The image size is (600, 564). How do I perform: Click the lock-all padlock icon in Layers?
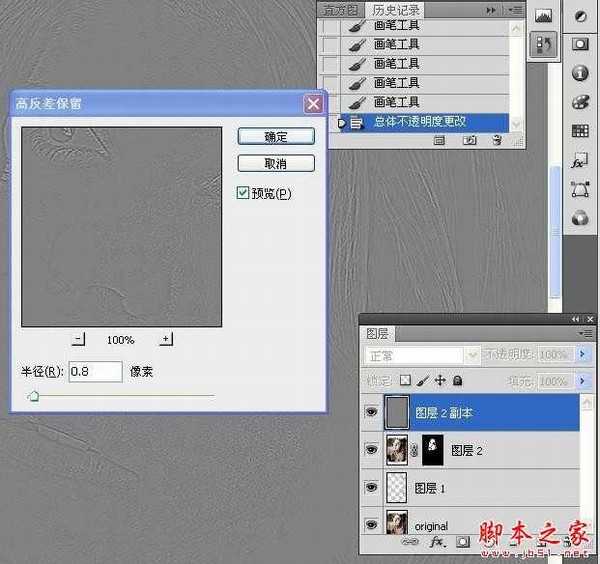457,381
